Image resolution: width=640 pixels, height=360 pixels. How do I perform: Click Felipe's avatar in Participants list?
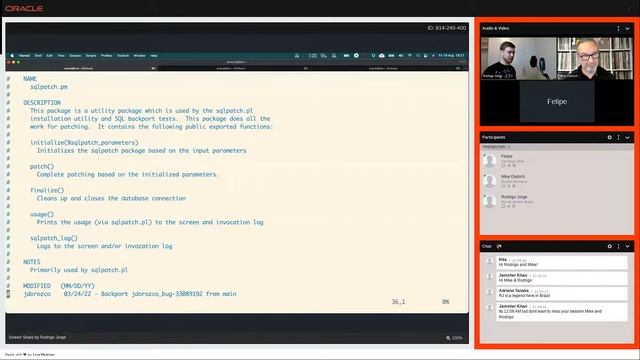pos(489,160)
